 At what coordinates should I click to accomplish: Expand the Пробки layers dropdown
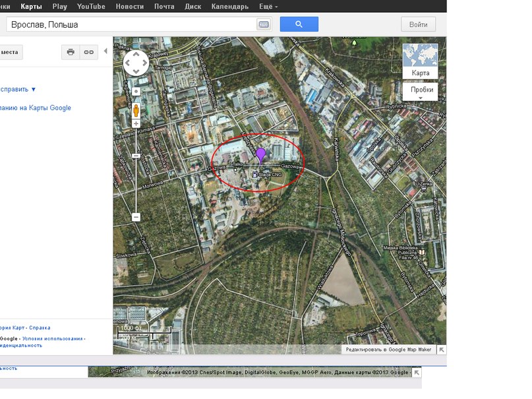click(x=420, y=92)
